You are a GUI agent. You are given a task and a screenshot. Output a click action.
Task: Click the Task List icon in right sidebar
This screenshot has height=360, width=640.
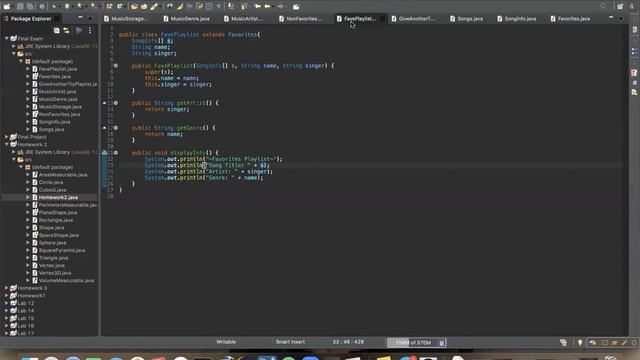[634, 30]
